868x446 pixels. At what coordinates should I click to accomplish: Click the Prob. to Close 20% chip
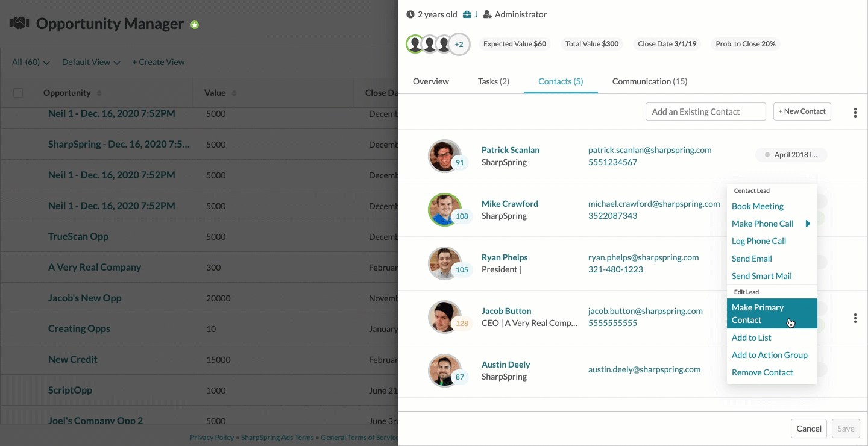746,44
